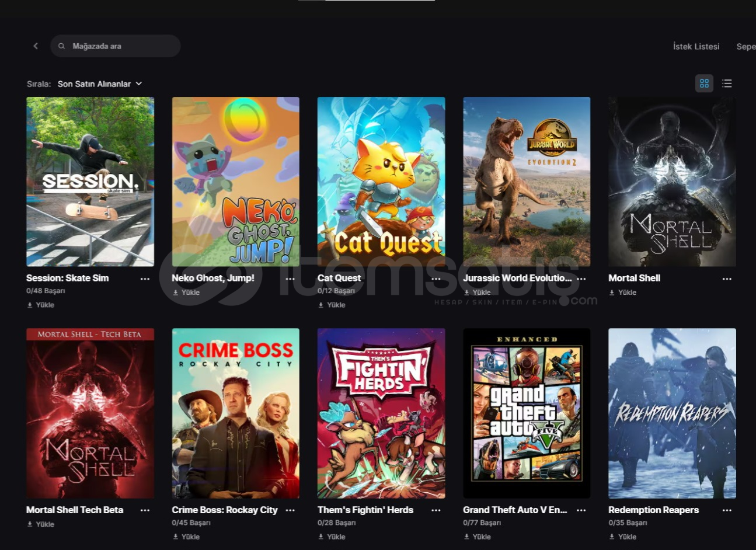Open more options for Mortal Shell Tech Beta
Viewport: 756px width, 550px height.
tap(145, 510)
